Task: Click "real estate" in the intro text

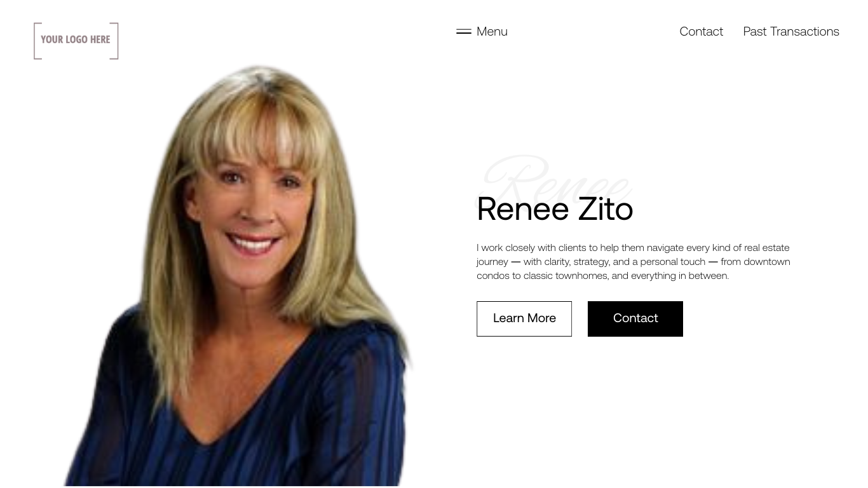Action: [x=766, y=247]
